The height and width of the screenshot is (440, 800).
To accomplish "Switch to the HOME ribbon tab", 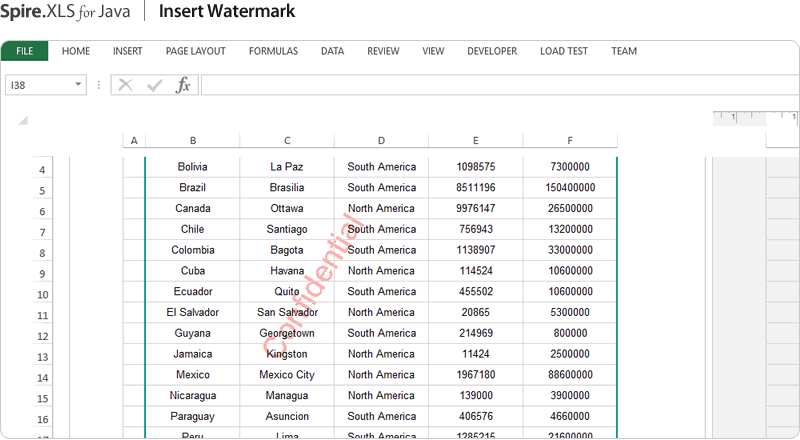I will (x=76, y=51).
